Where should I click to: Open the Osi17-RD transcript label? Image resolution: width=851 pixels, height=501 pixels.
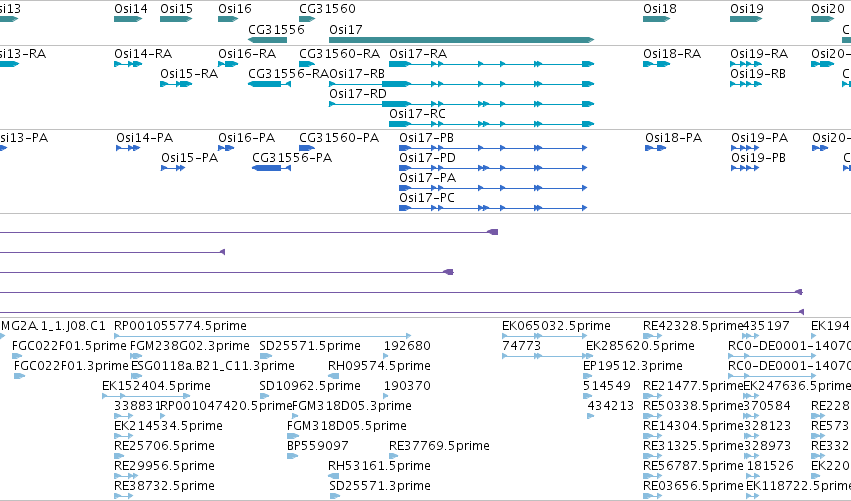tap(358, 94)
